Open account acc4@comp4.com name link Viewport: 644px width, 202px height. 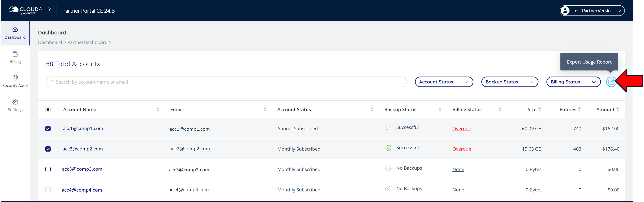coord(82,190)
